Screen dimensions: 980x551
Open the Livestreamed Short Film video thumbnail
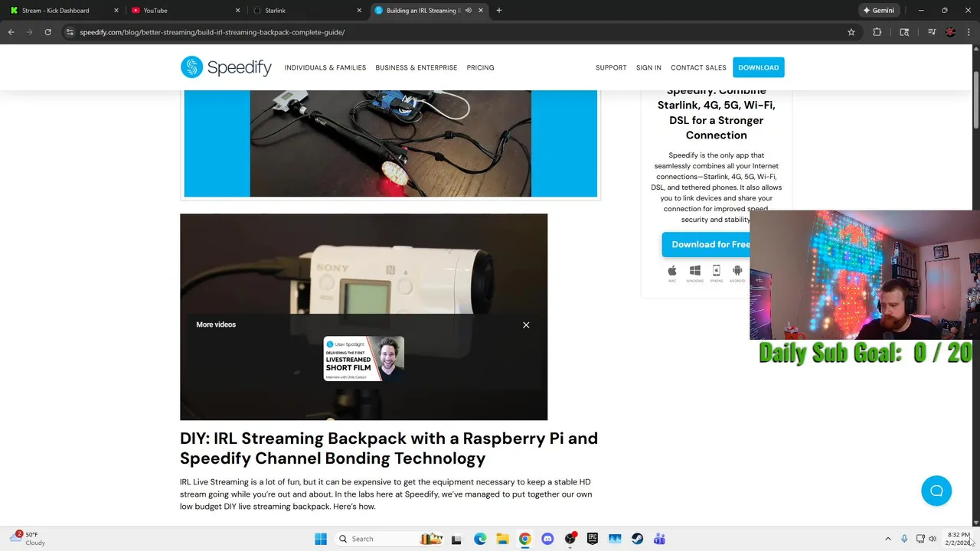364,358
